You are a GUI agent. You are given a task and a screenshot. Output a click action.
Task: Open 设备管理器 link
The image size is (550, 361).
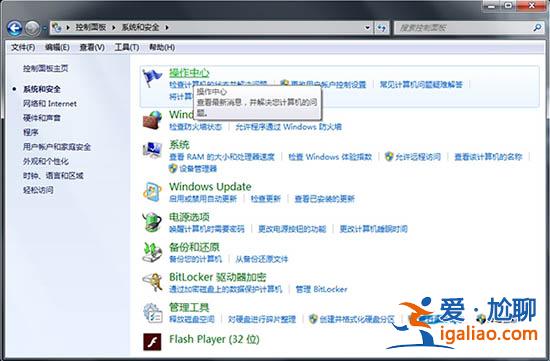coord(198,169)
